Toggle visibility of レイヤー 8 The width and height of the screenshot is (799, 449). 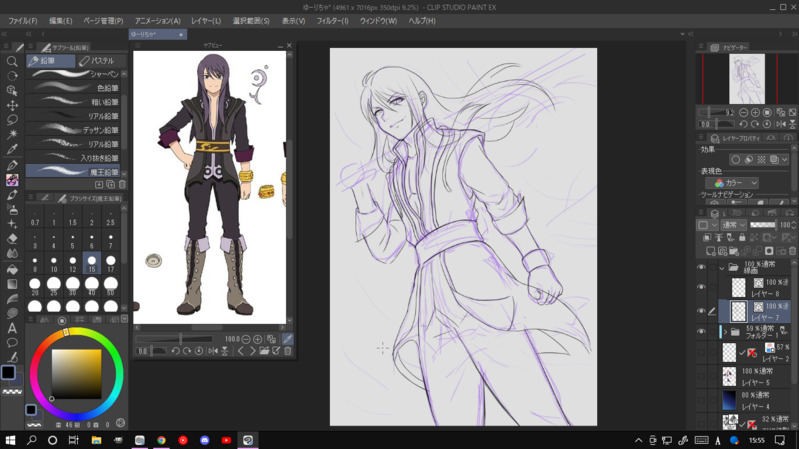[701, 288]
